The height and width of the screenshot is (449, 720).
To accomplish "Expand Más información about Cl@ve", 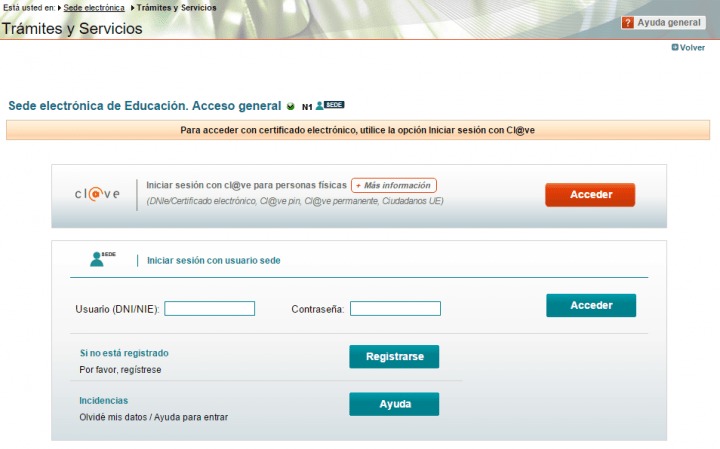I will point(394,185).
